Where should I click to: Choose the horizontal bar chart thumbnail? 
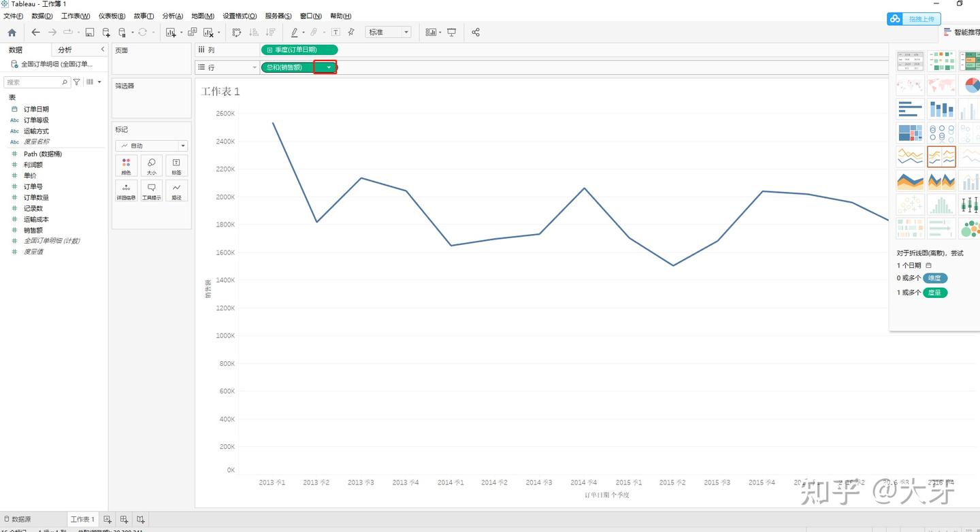click(x=910, y=109)
